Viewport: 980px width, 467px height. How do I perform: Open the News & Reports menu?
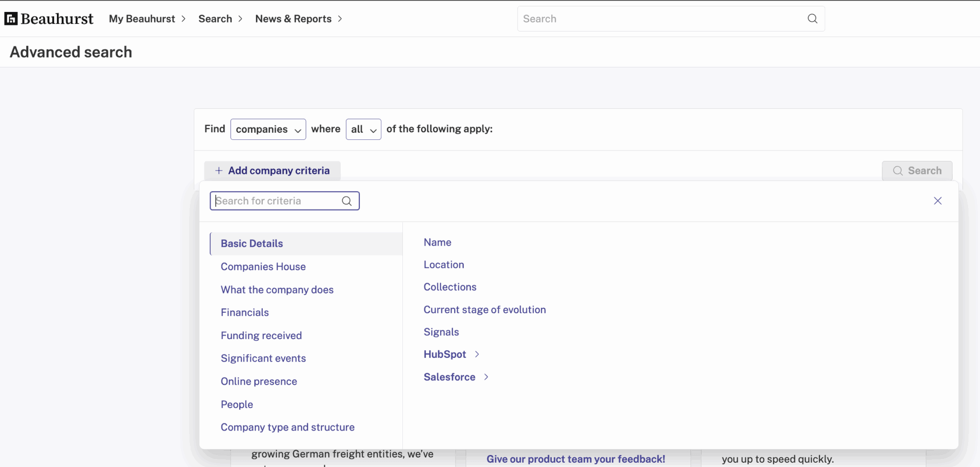click(x=299, y=19)
